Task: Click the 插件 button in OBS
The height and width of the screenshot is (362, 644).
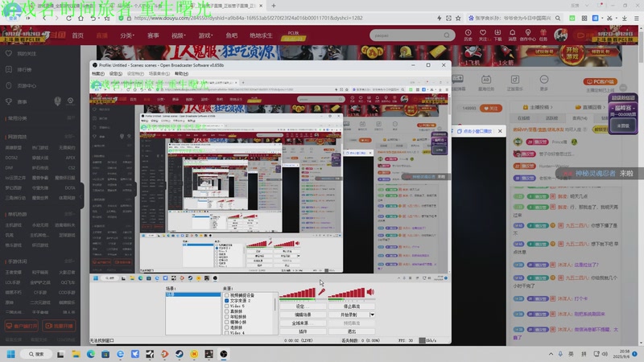Action: [x=303, y=331]
